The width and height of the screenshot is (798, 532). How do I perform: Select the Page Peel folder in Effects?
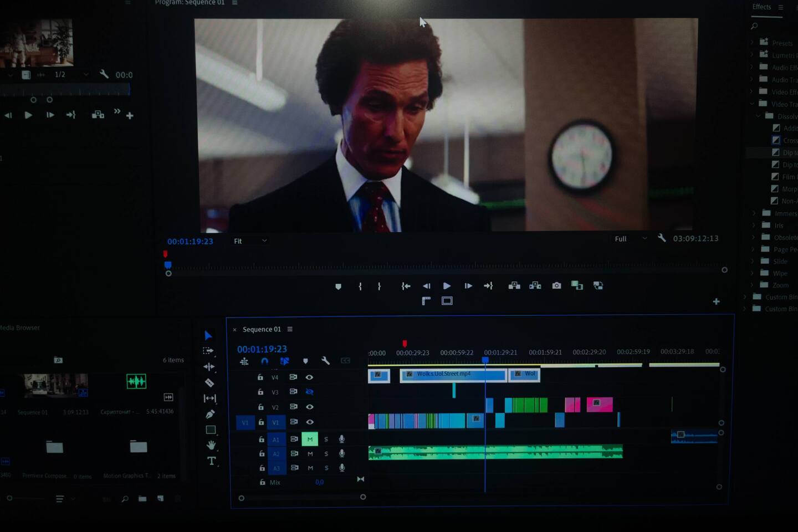785,249
